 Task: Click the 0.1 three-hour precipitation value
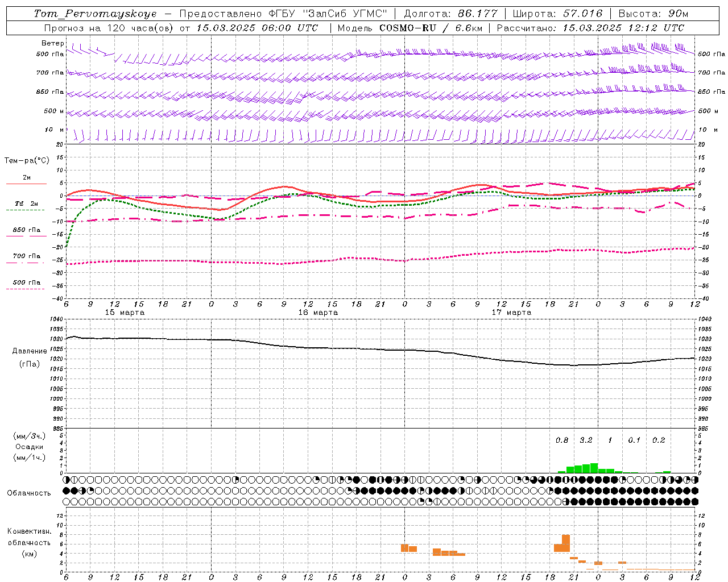coord(634,440)
